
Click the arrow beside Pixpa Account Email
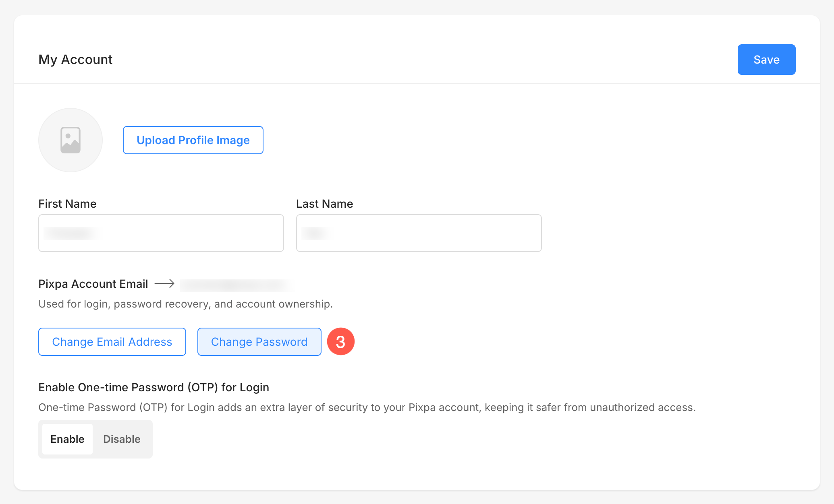tap(164, 284)
